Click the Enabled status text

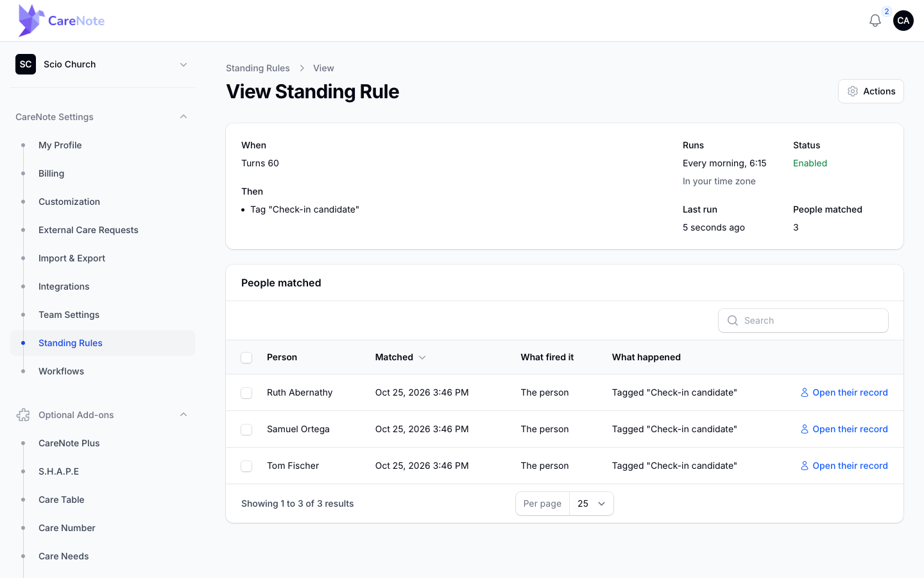(810, 163)
